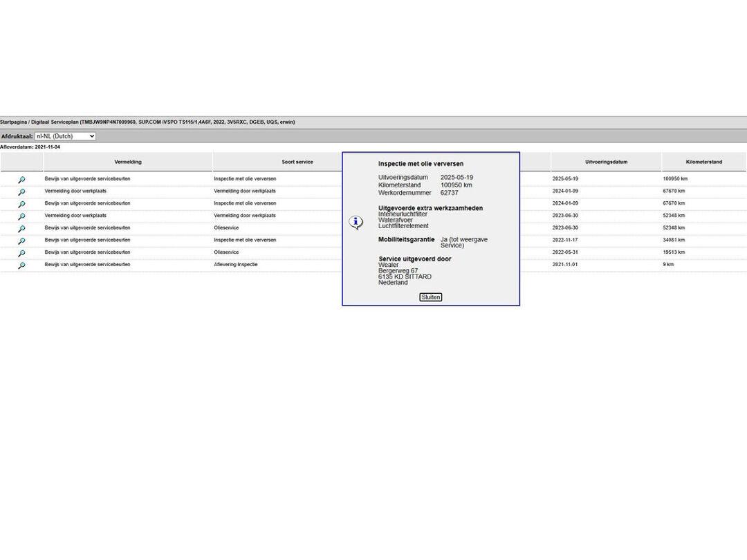The width and height of the screenshot is (747, 560).
Task: Click the 2022-11-17 execution date cell
Action: pos(564,240)
